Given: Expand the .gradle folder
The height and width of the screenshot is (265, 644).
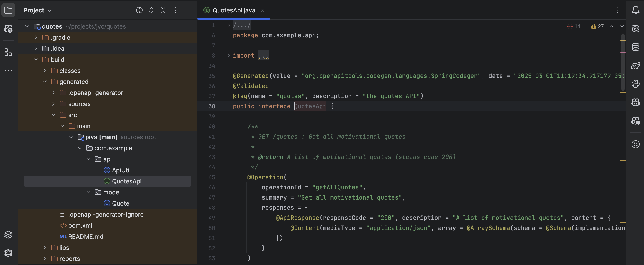Looking at the screenshot, I should click(x=36, y=38).
